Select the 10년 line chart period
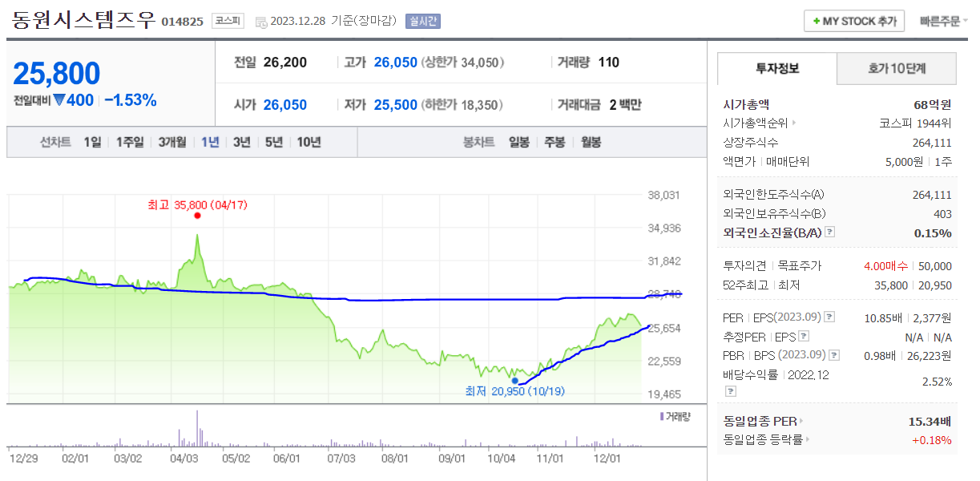Screen dimensions: 980x481 pyautogui.click(x=309, y=142)
